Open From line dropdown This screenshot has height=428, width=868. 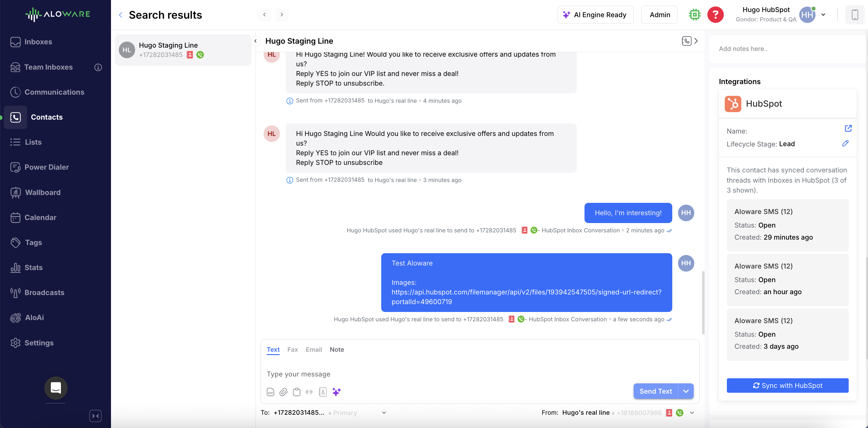tap(692, 413)
